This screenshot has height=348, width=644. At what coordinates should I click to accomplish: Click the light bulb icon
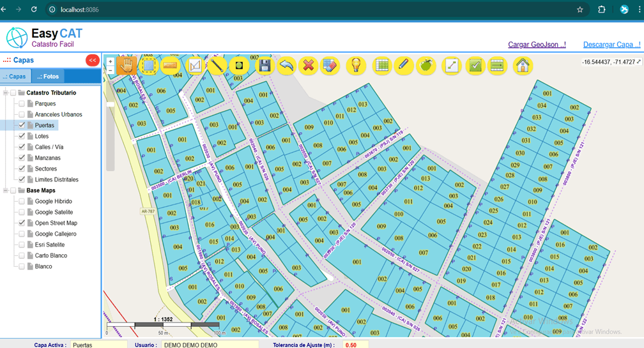pos(356,65)
